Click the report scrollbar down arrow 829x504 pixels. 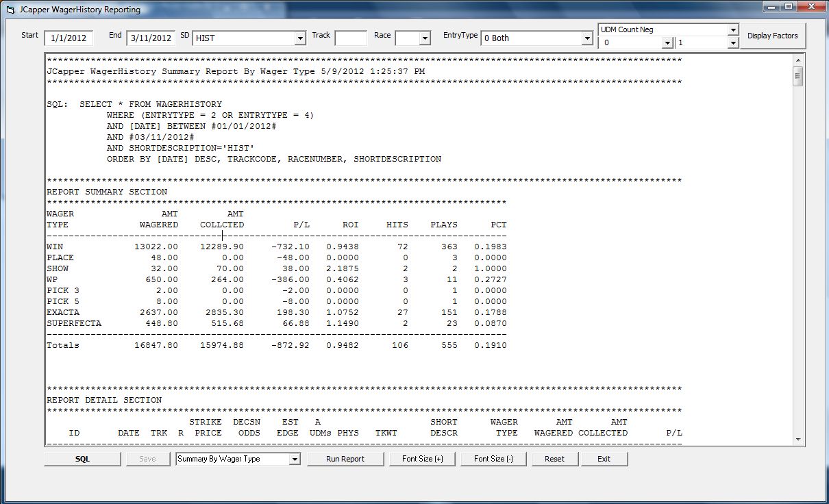799,439
